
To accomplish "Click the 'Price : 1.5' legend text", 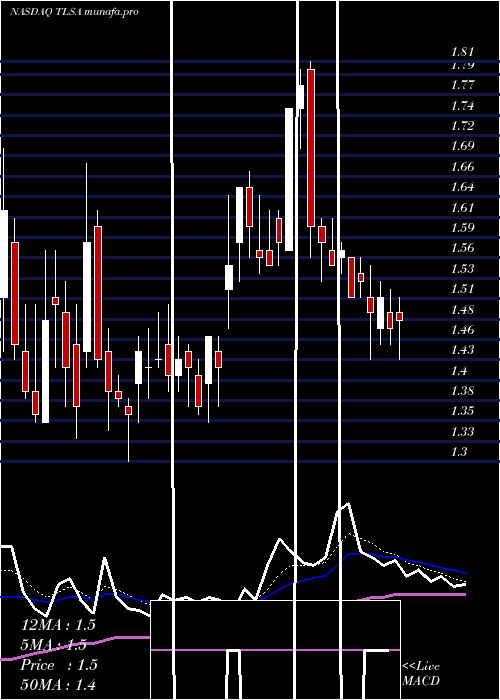I will pyautogui.click(x=59, y=665).
